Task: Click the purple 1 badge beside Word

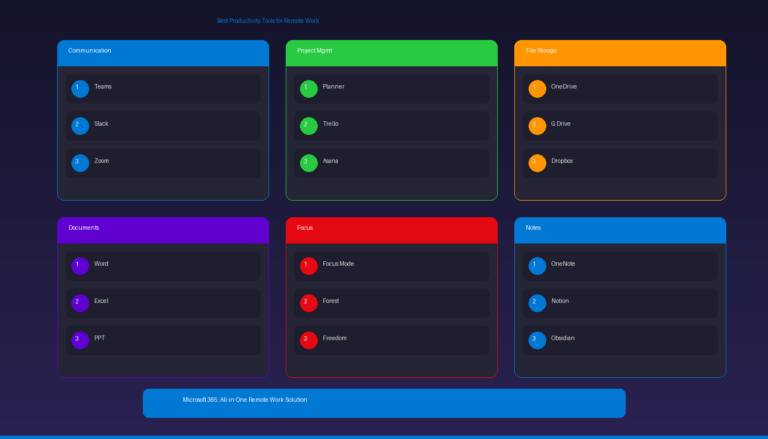Action: (x=80, y=266)
